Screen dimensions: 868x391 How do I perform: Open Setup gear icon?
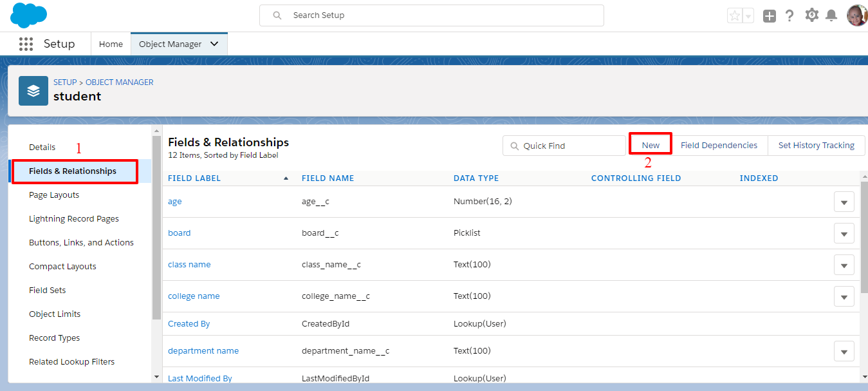811,15
